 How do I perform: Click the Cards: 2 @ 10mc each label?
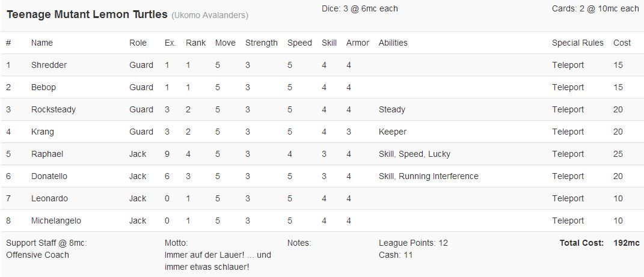(x=595, y=8)
